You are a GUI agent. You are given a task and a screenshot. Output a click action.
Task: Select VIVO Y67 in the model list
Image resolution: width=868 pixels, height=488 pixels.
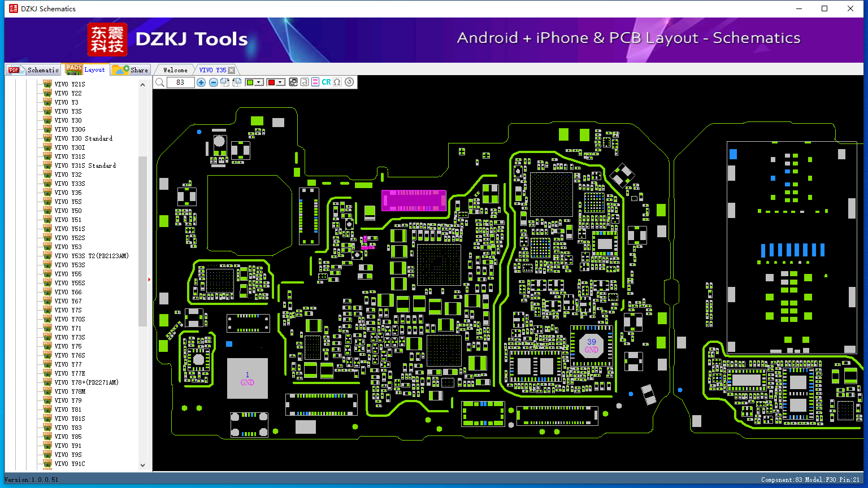click(x=68, y=301)
